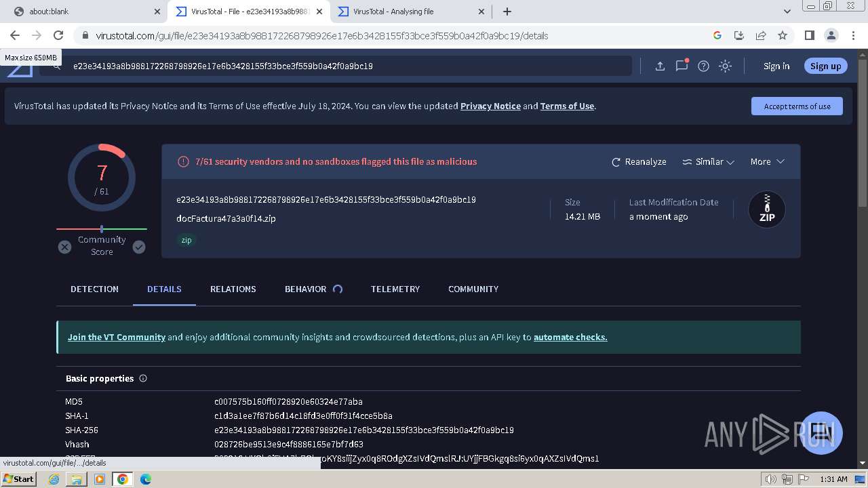Click Accept terms of use button
The height and width of the screenshot is (488, 868).
pos(797,106)
